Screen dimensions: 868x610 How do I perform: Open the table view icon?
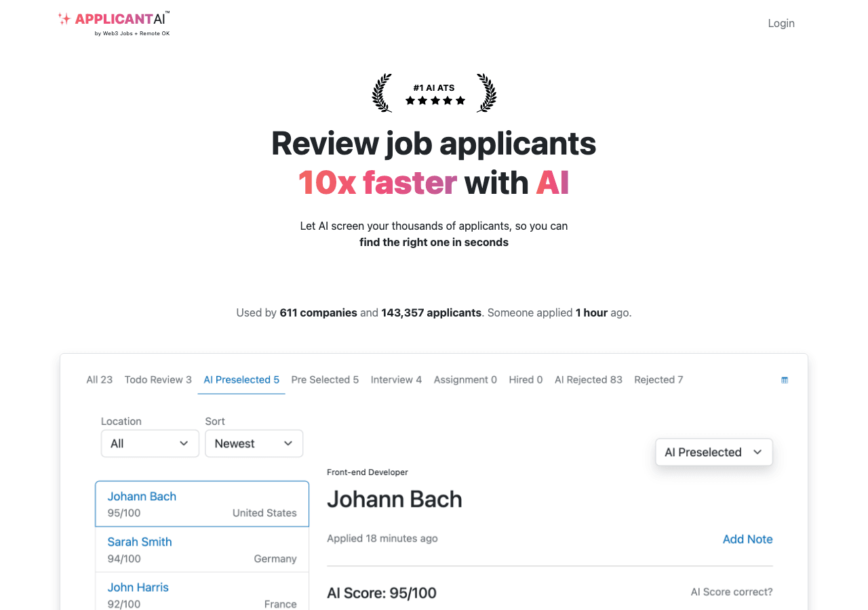pos(785,380)
